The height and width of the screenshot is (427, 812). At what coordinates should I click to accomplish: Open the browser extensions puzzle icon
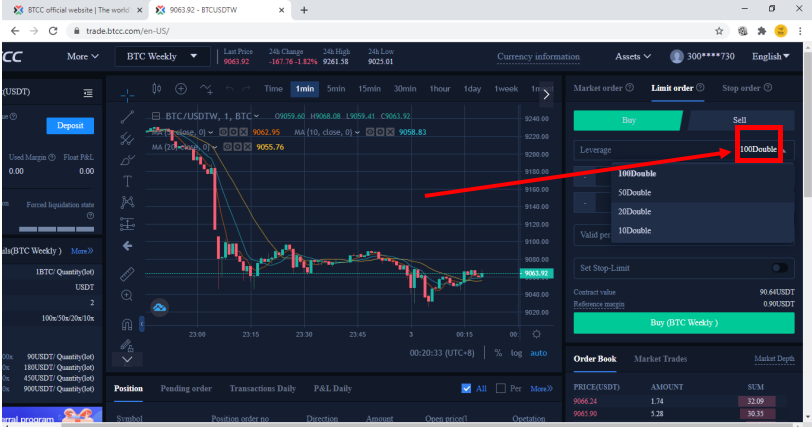(762, 31)
